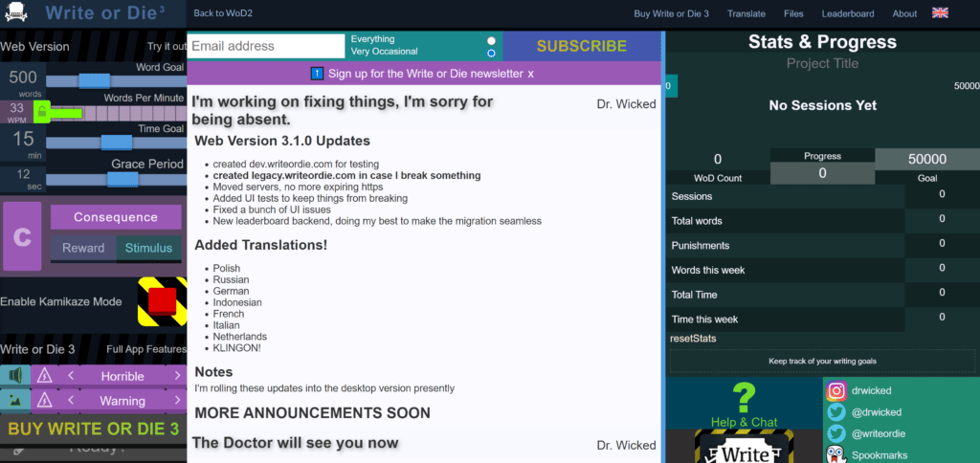Click the red Kamikaze Mode button

click(162, 301)
